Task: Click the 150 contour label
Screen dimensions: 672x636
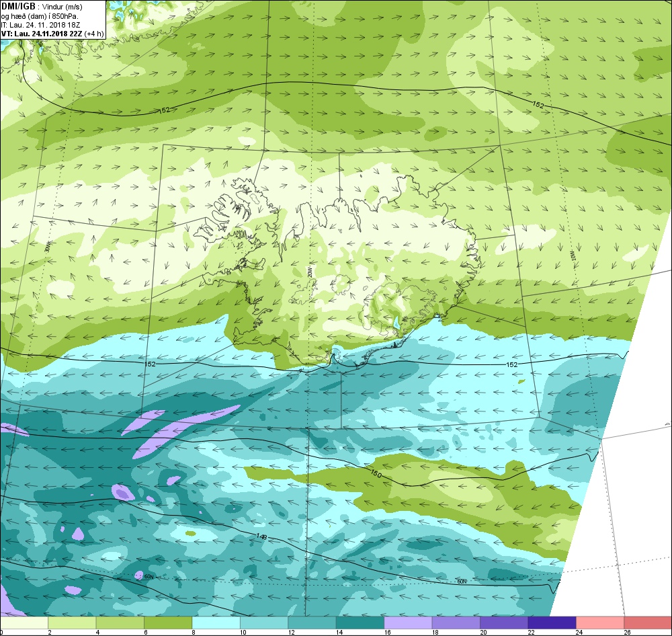Action: (x=376, y=474)
